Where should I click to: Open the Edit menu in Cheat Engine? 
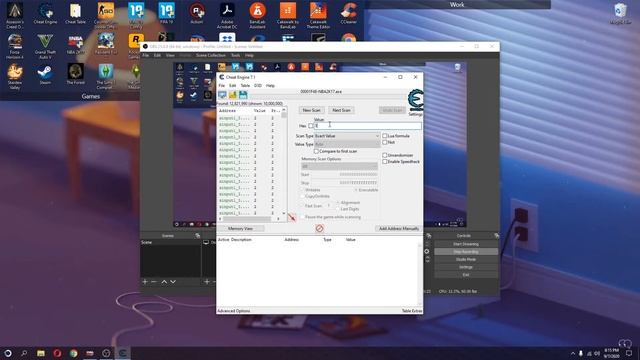click(x=232, y=86)
